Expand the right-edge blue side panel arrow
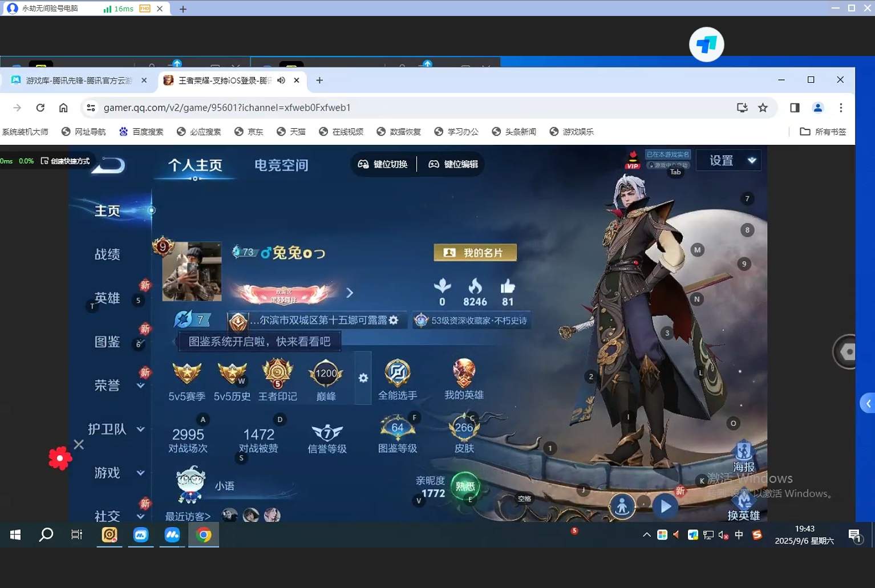Image resolution: width=875 pixels, height=588 pixels. 868,403
